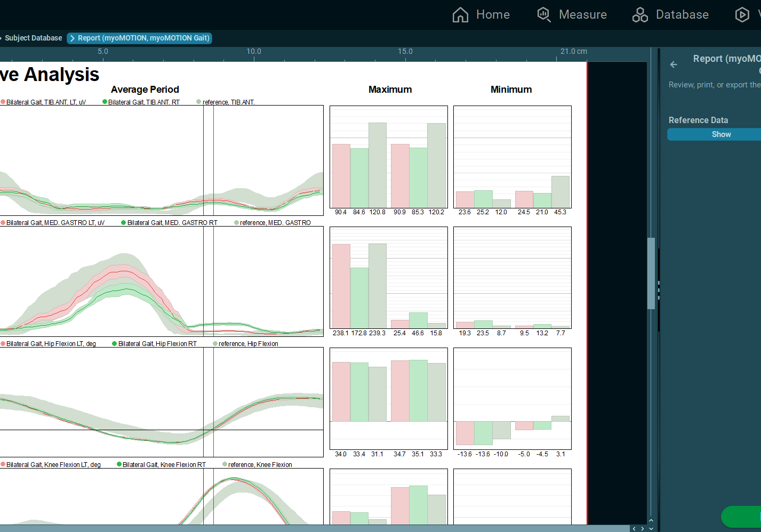Click the back arrow in Report panel

coord(674,65)
